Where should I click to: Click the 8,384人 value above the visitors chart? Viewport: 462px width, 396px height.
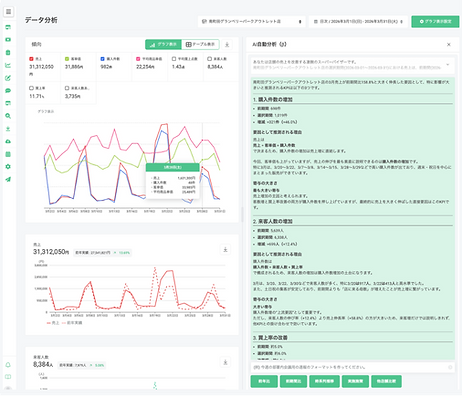[x=43, y=365]
